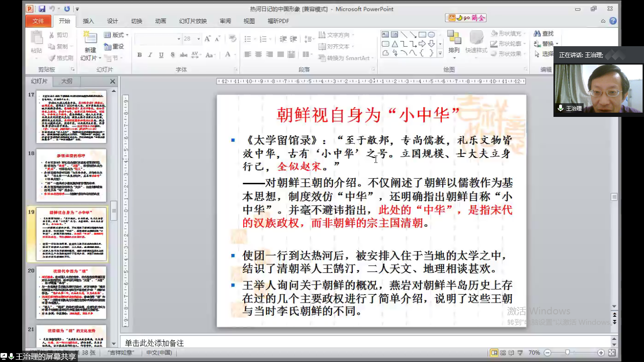Click the File (文件) button
644x362 pixels.
pos(38,21)
